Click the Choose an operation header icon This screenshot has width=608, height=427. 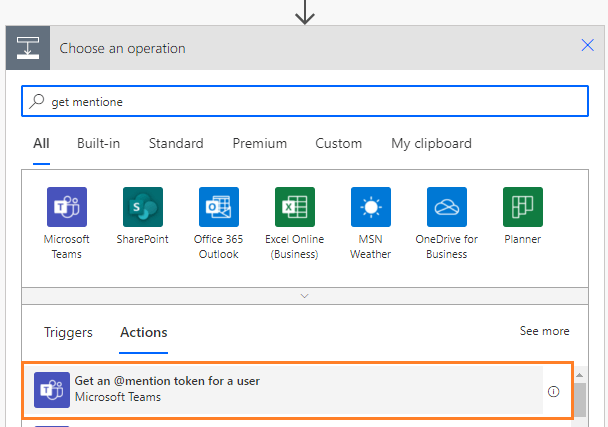(x=28, y=48)
